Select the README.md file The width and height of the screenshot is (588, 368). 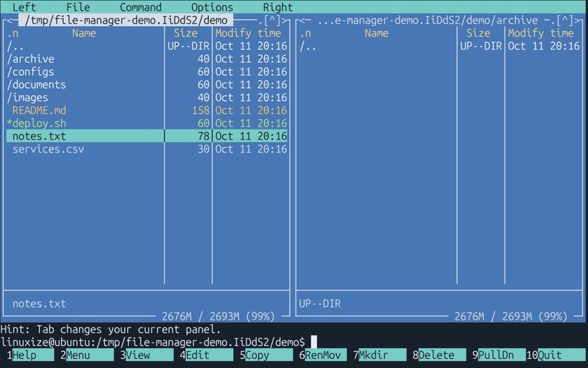[147, 110]
